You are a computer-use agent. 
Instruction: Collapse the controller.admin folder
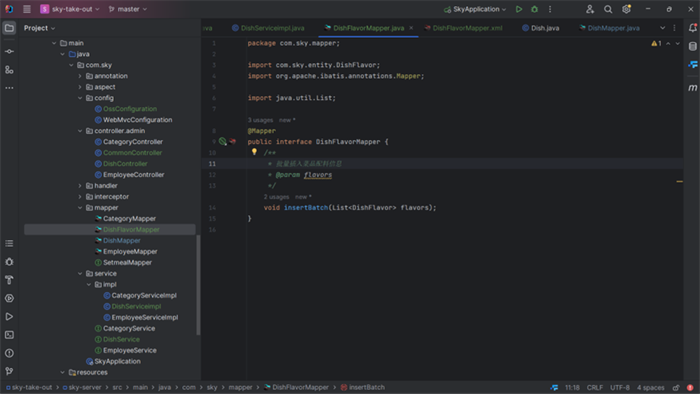[x=80, y=131]
